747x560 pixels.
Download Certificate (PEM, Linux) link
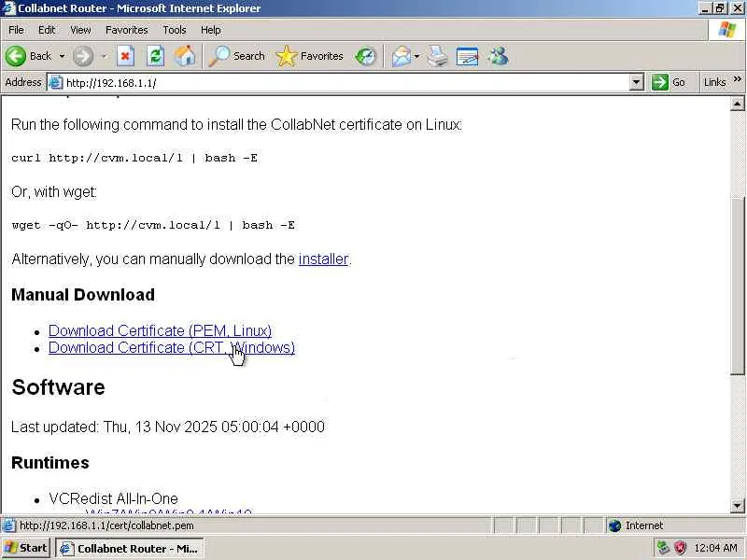(160, 330)
